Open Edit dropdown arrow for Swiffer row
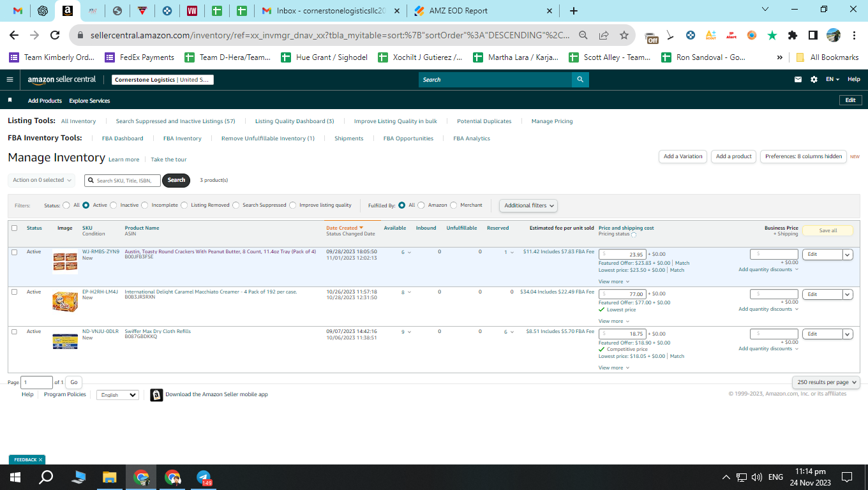Screen dimensions: 868x490 pyautogui.click(x=848, y=334)
